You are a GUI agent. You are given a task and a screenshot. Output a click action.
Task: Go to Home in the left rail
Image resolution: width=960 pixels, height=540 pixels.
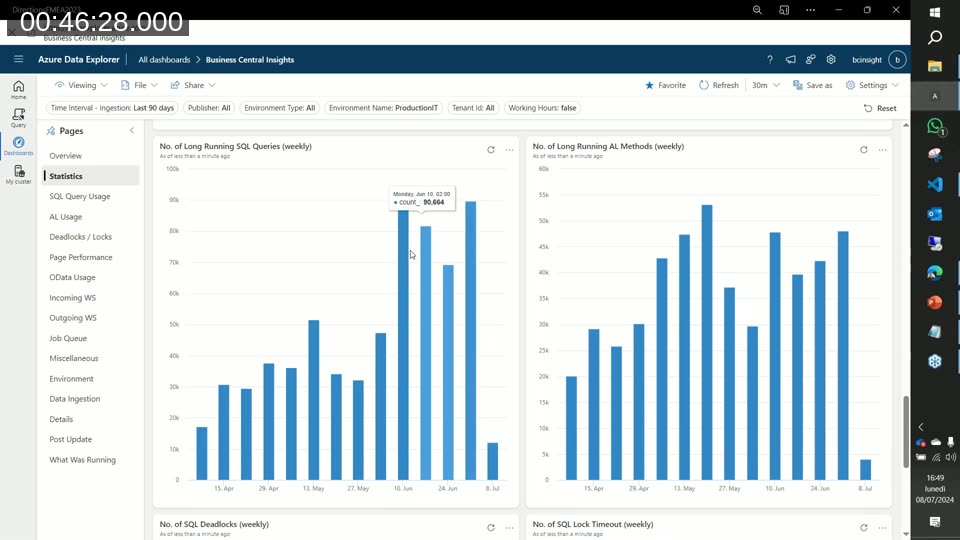[x=18, y=90]
